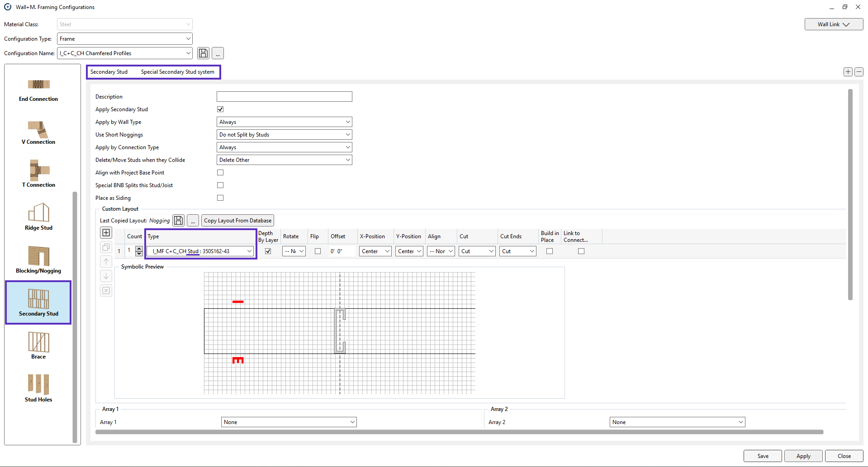Click the horizontal scrollbar at bottom
This screenshot has height=467, width=868.
tap(459, 432)
